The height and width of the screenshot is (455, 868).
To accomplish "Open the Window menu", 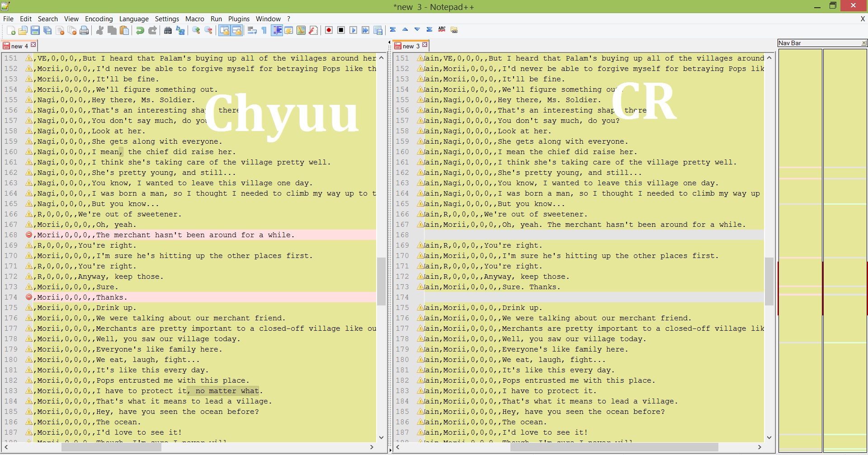I will [268, 19].
